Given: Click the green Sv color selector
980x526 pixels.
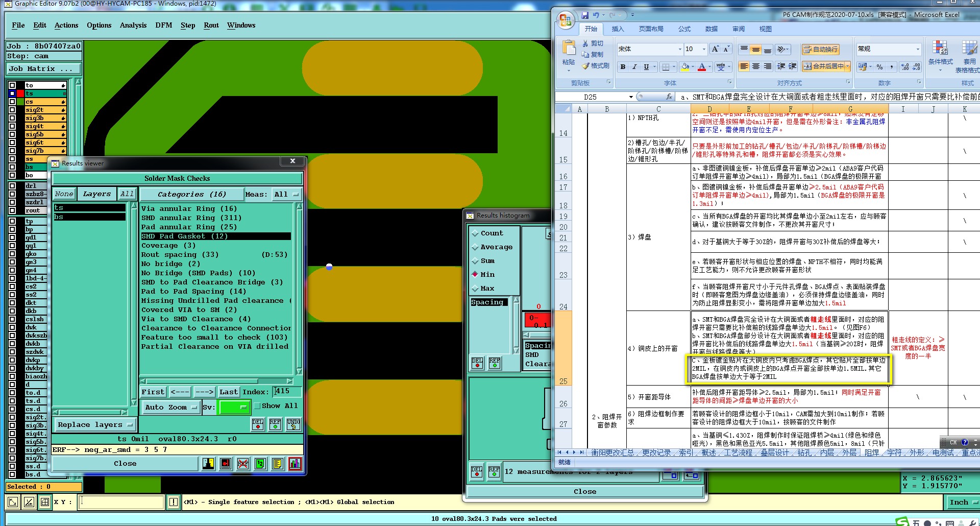Looking at the screenshot, I should pos(234,408).
